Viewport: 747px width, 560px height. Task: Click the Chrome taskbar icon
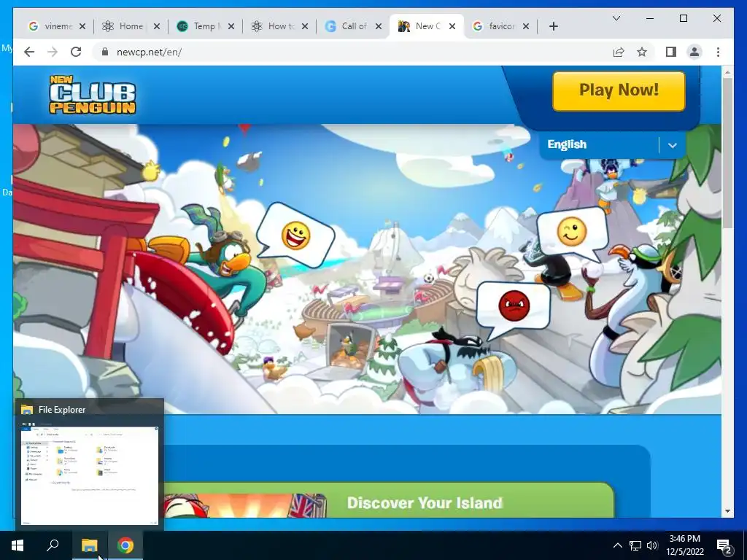(x=125, y=545)
